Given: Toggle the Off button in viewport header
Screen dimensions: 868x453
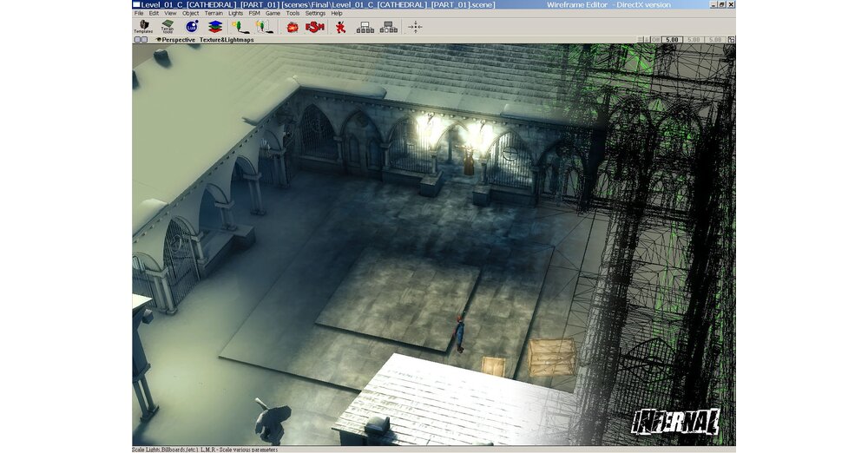Looking at the screenshot, I should coord(655,40).
